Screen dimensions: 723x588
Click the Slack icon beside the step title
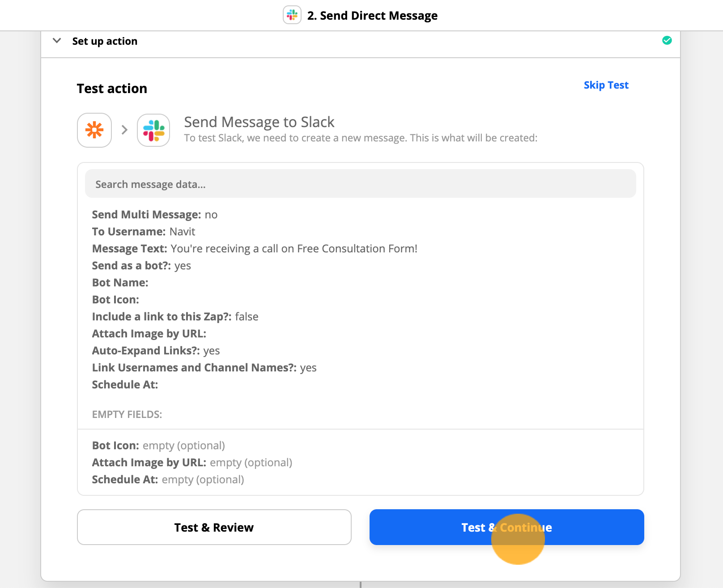tap(292, 15)
